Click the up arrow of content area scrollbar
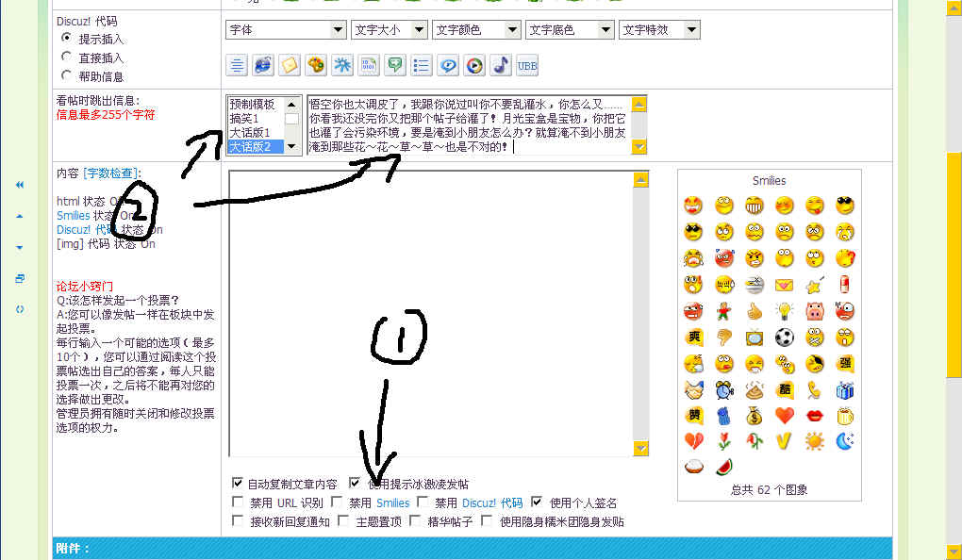 pos(640,180)
